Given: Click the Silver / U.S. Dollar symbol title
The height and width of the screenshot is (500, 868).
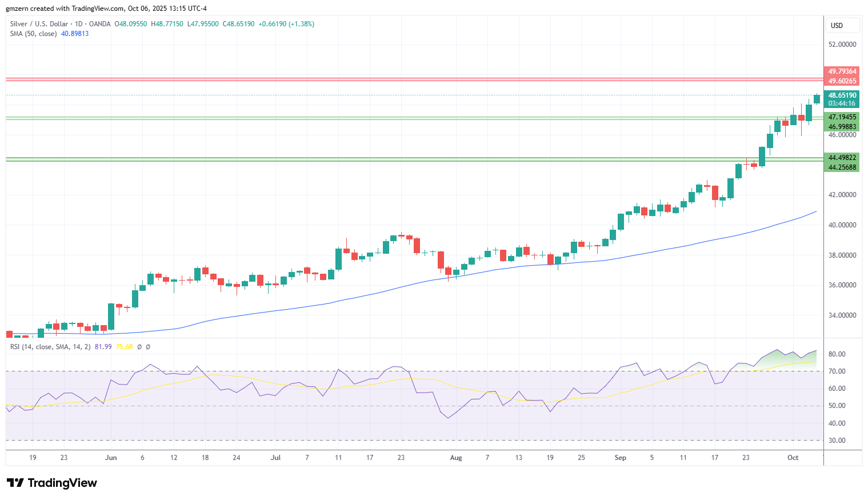Looking at the screenshot, I should (39, 24).
